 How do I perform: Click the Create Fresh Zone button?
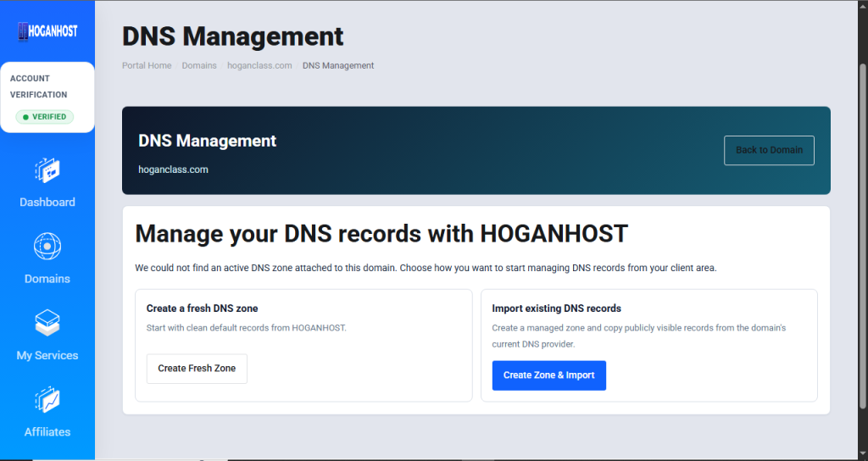click(197, 369)
